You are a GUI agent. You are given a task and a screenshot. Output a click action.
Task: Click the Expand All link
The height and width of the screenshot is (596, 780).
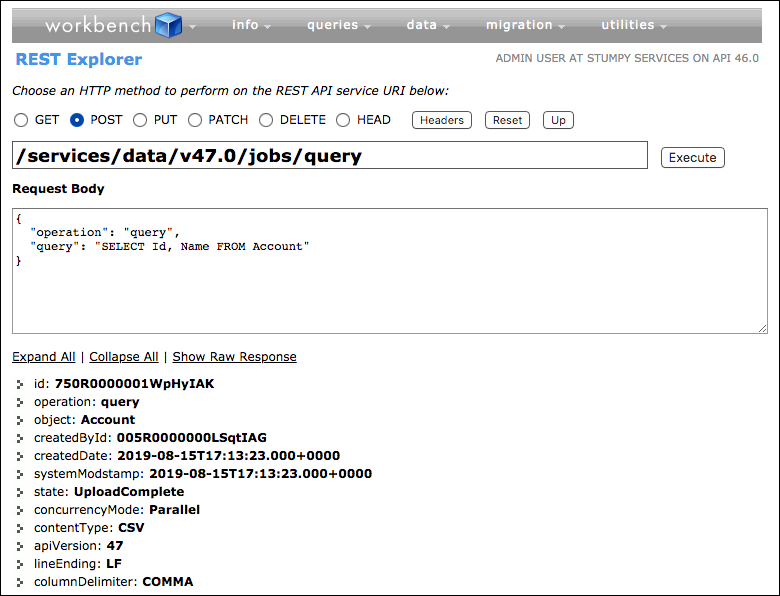pyautogui.click(x=44, y=357)
